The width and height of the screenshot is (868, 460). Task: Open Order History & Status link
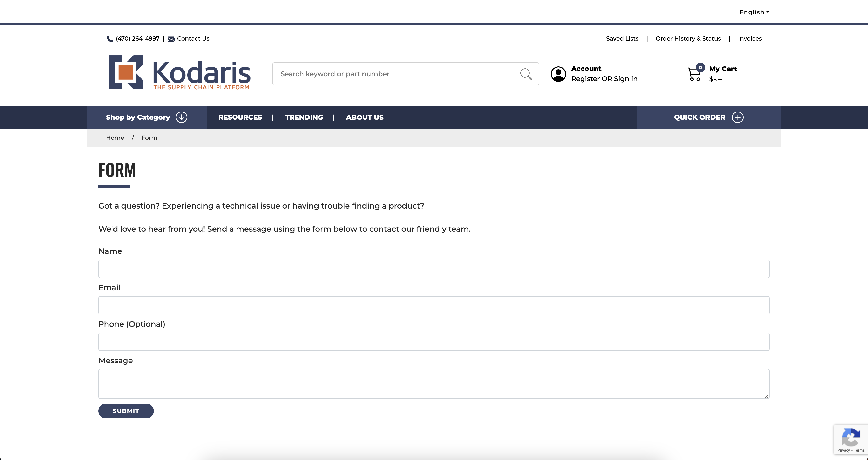(x=688, y=38)
